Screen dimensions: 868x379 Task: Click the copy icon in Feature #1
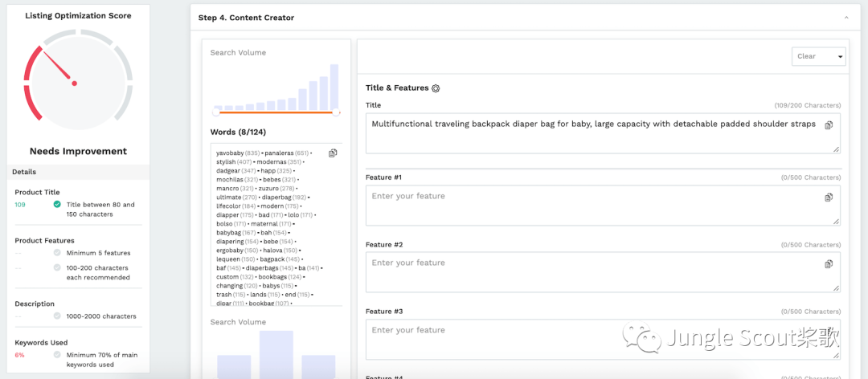[829, 198]
